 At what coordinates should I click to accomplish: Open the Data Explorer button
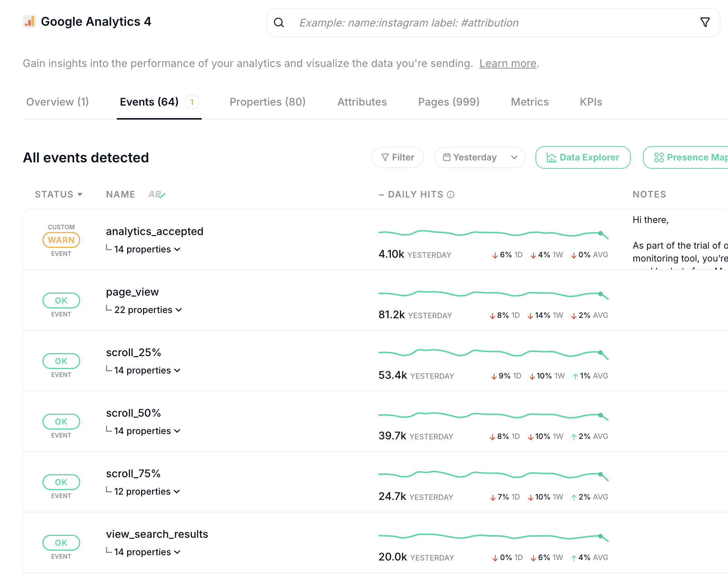[x=583, y=157]
